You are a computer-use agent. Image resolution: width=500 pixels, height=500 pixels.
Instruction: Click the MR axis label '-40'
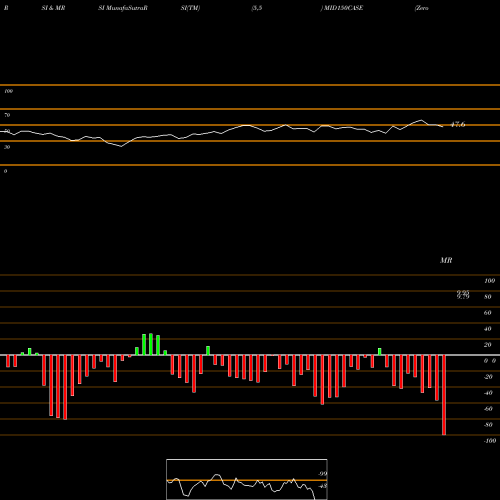(488, 393)
